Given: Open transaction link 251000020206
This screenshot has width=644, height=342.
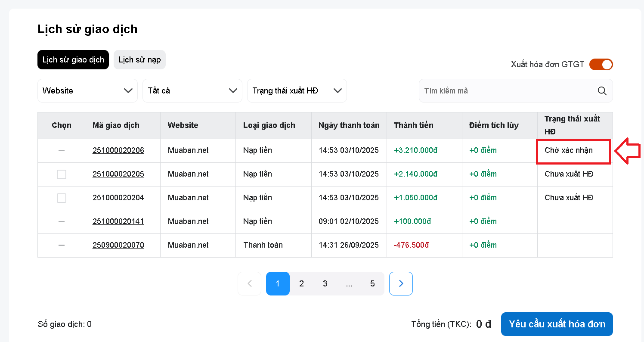Looking at the screenshot, I should click(x=118, y=150).
